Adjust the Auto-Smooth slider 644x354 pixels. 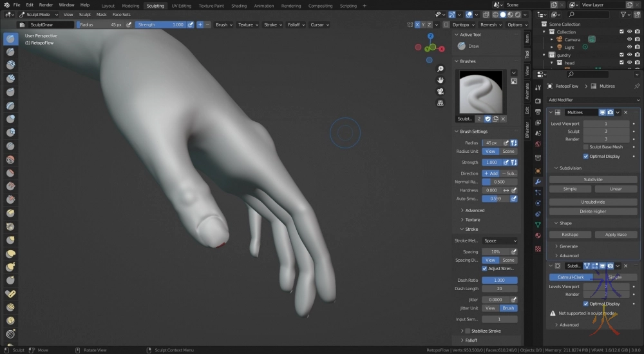coord(495,199)
